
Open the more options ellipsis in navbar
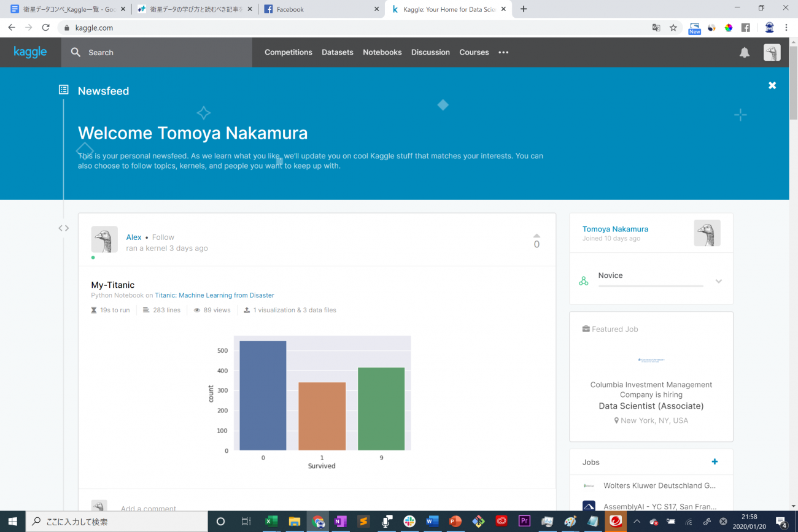[503, 52]
